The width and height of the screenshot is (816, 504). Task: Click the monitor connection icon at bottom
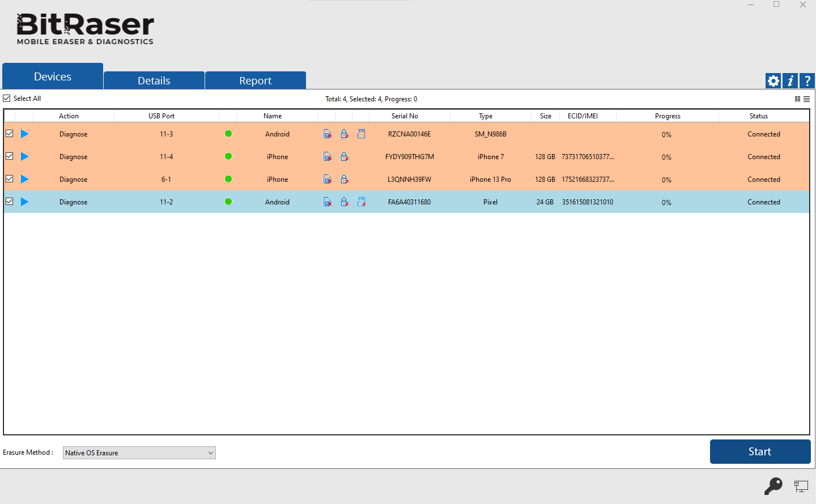(801, 486)
